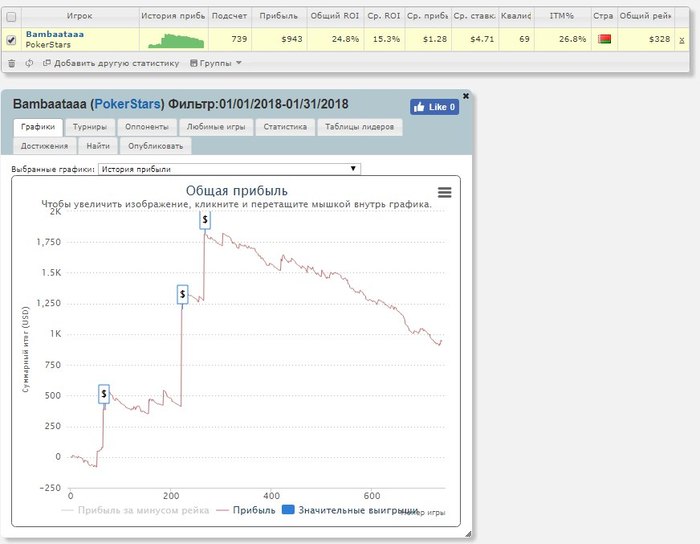Viewport: 700px width, 544px height.
Task: Click the blue Значительные выигрыши legend swatch
Action: 288,510
